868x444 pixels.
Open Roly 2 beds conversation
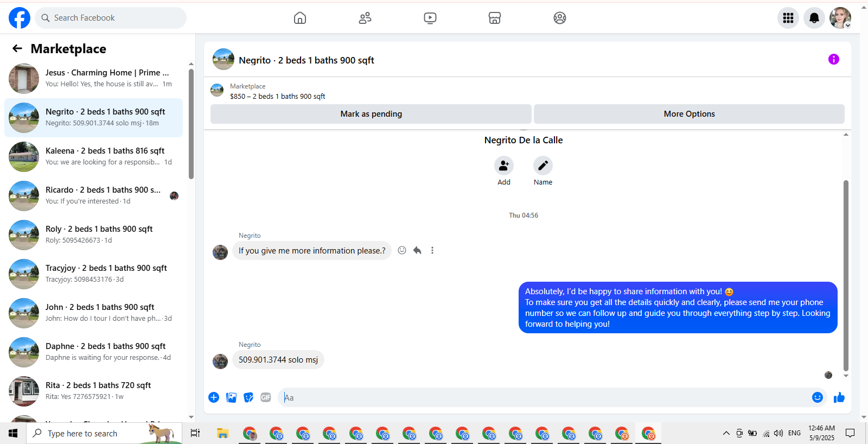click(x=93, y=235)
